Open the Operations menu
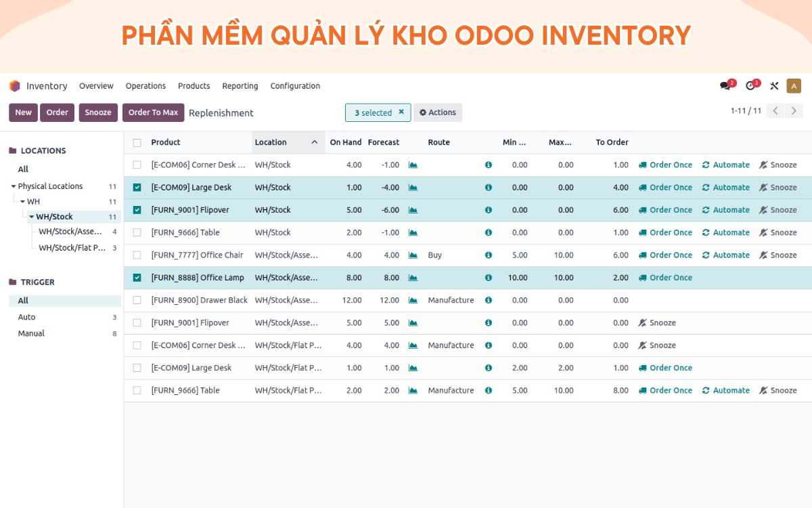 point(145,86)
